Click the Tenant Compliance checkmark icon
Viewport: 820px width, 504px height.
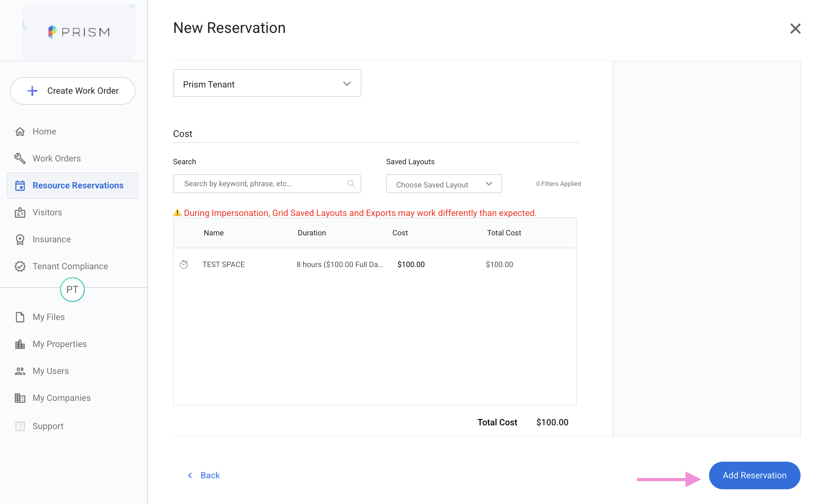pos(20,266)
